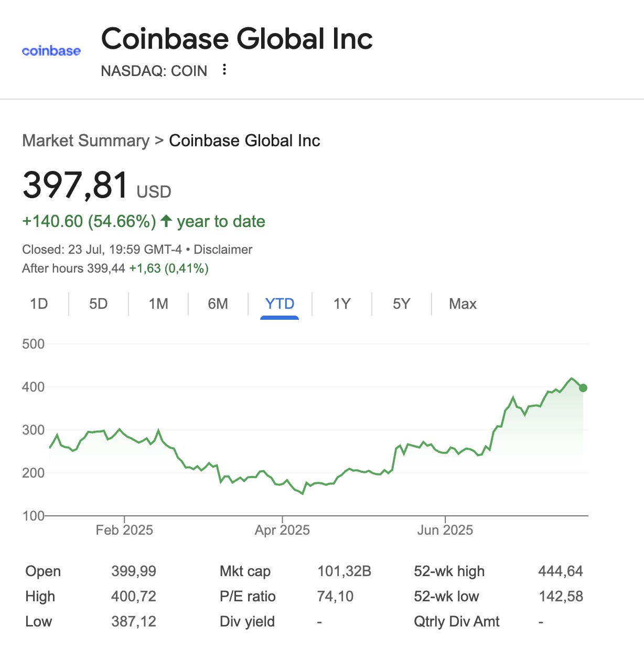Switch chart to 1Y range

coord(342,304)
